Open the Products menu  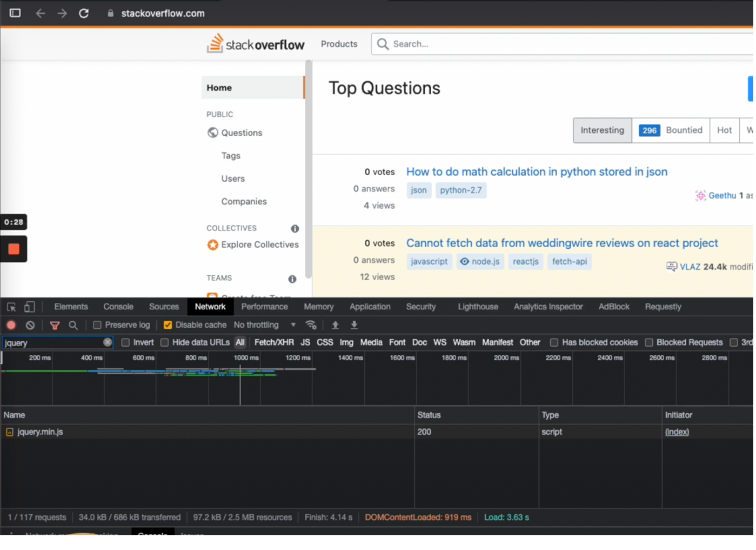[x=339, y=44]
